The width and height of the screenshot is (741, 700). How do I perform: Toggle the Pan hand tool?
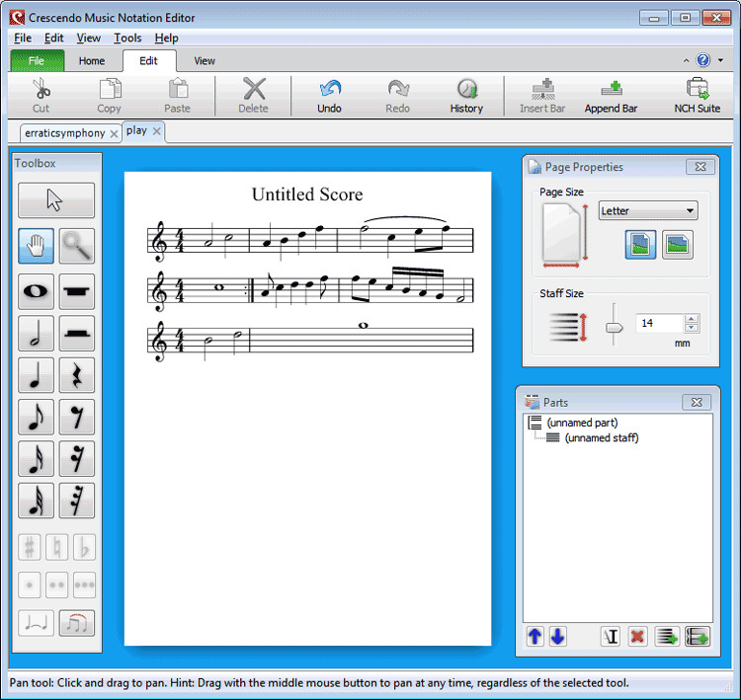point(36,246)
